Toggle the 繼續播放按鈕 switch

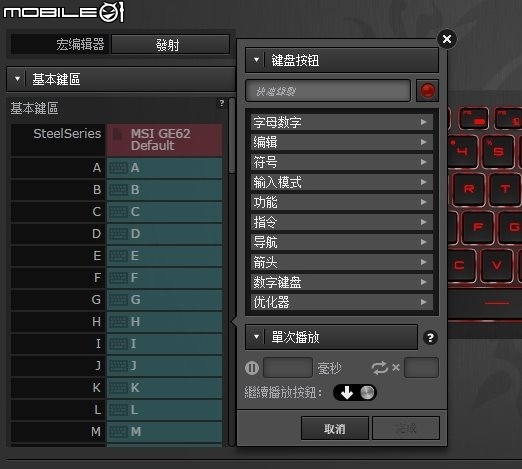point(355,392)
